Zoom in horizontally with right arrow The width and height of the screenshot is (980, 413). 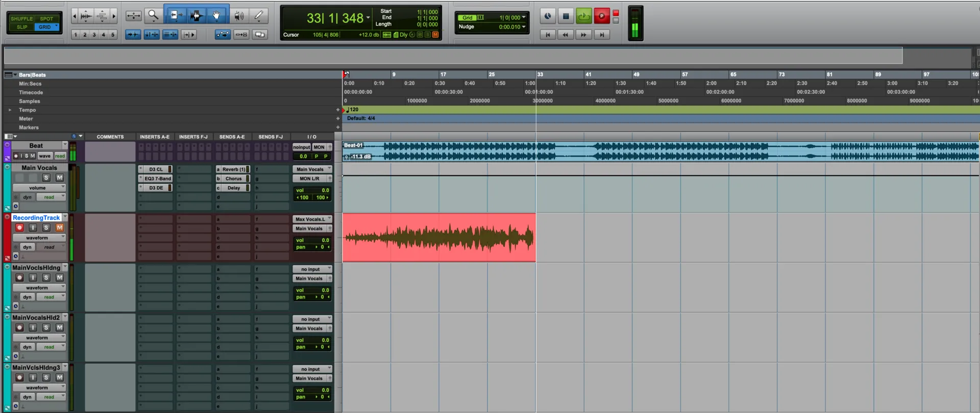(114, 16)
